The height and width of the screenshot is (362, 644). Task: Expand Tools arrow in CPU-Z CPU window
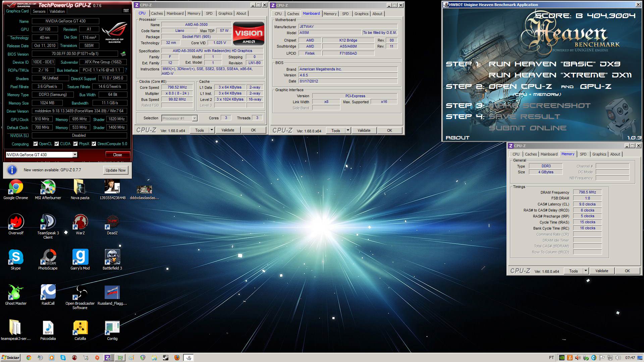click(212, 130)
